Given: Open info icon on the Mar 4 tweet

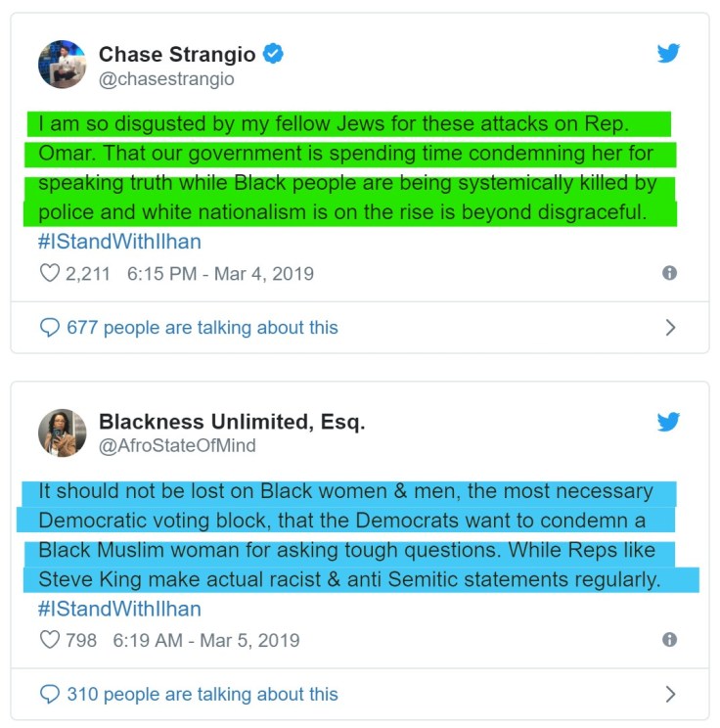Looking at the screenshot, I should [x=670, y=273].
